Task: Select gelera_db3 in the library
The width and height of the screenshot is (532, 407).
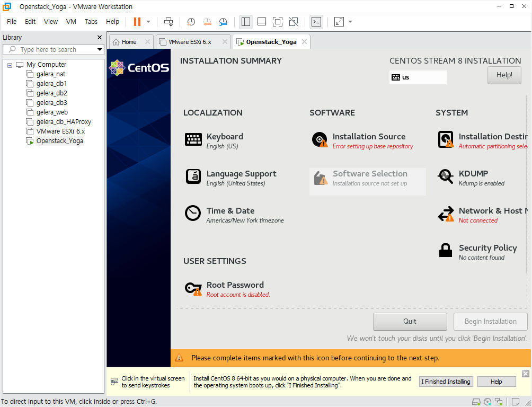Action: [51, 102]
